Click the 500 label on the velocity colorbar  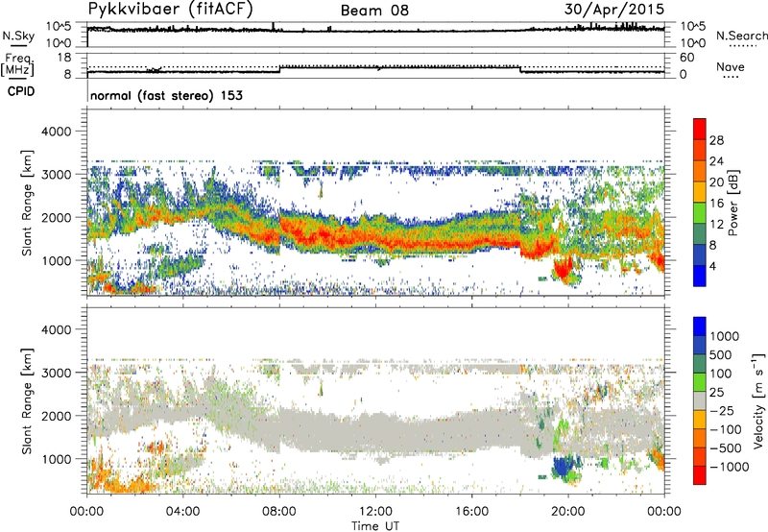[x=723, y=355]
